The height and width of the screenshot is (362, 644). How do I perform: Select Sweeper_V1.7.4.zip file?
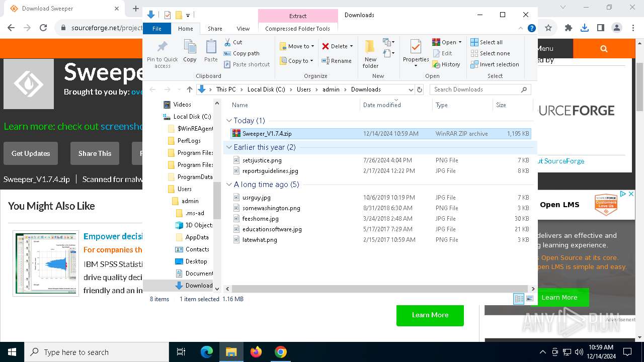tap(380, 134)
